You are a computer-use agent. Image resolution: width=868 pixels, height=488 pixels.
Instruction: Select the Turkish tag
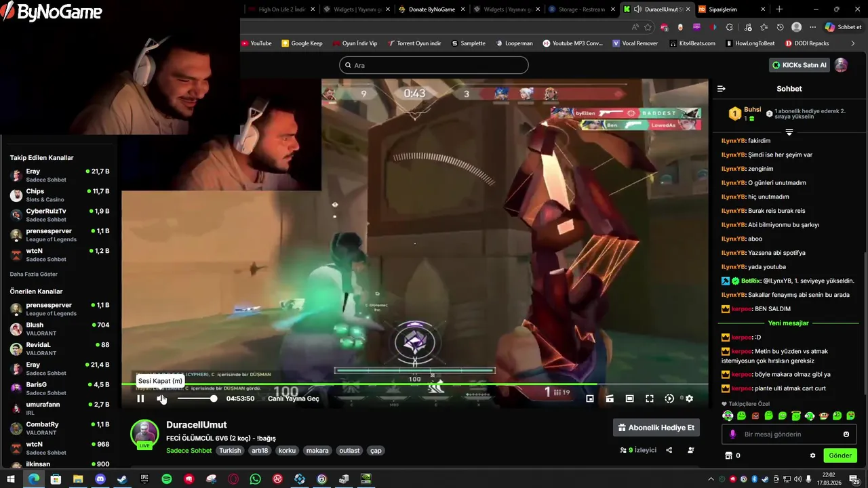pyautogui.click(x=230, y=451)
